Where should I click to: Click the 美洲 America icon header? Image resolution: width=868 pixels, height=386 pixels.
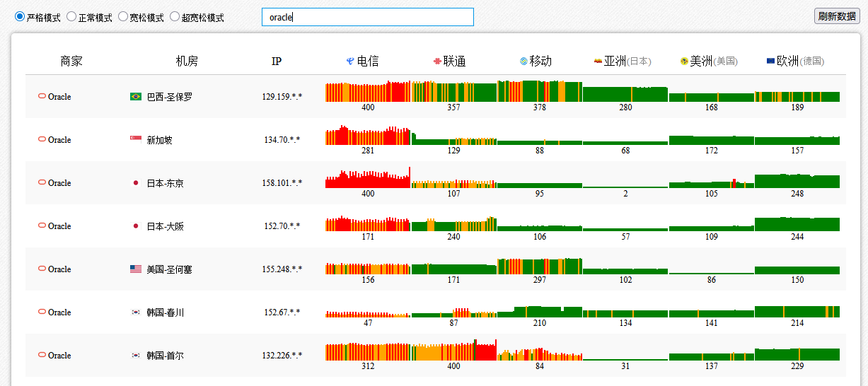pos(684,62)
